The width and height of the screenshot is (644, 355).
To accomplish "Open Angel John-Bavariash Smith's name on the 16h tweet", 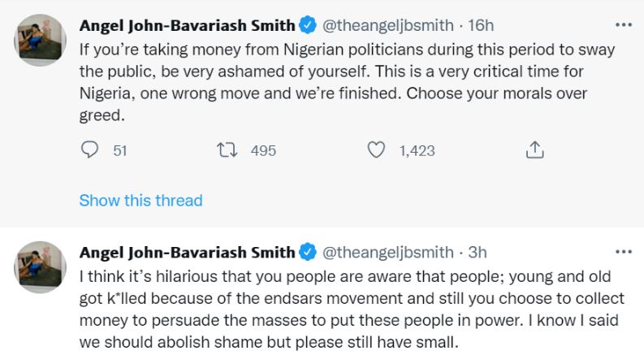I will click(187, 27).
